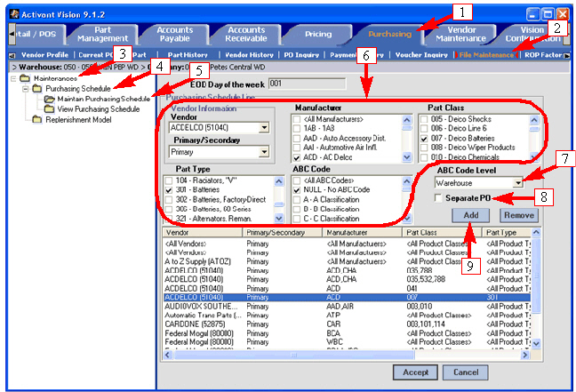This screenshot has height=392, width=576.
Task: Open the Vendor dropdown showing ACDELCO (51040)
Action: [264, 128]
